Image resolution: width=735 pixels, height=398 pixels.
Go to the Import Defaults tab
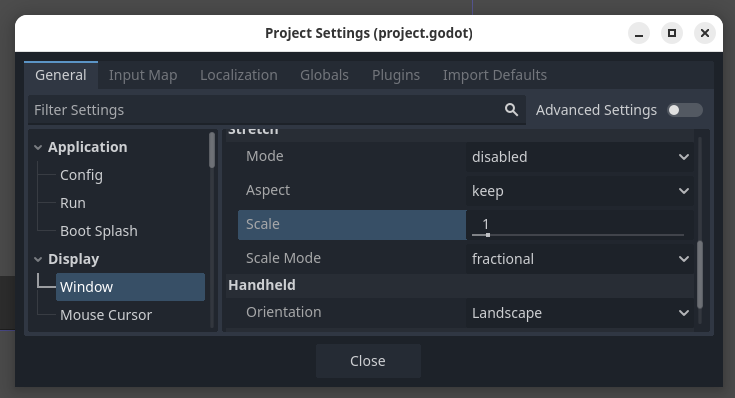(495, 75)
